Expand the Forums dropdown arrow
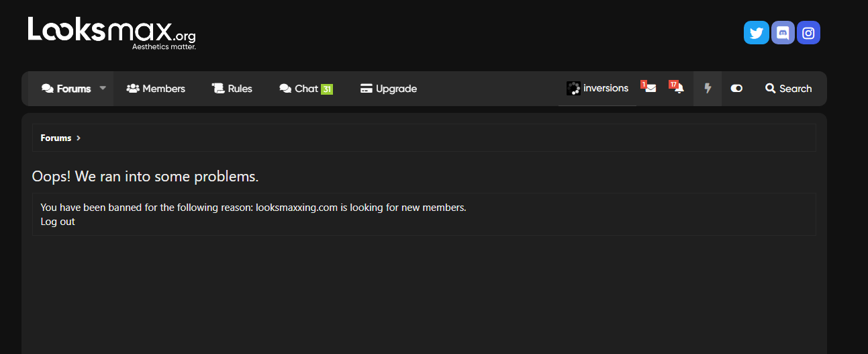 103,88
